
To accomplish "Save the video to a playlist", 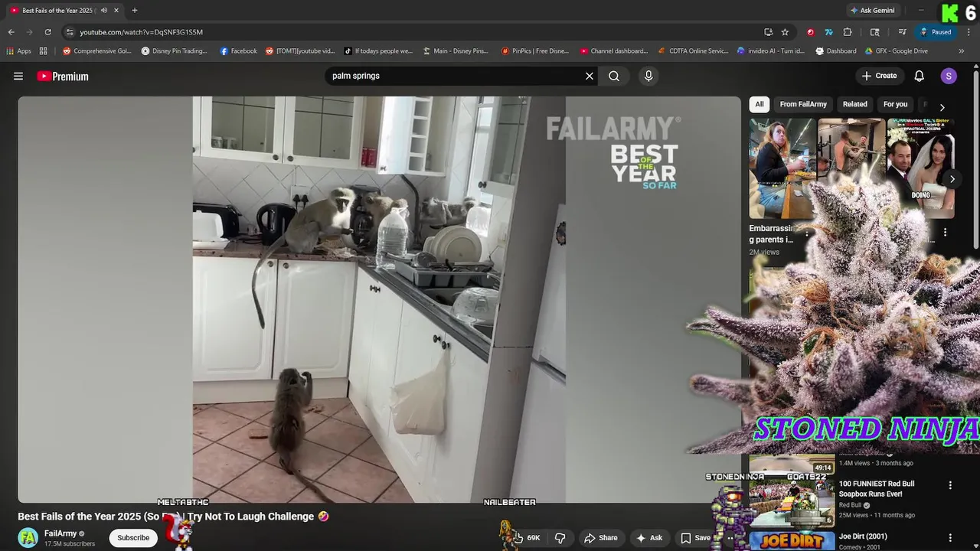I will point(695,538).
